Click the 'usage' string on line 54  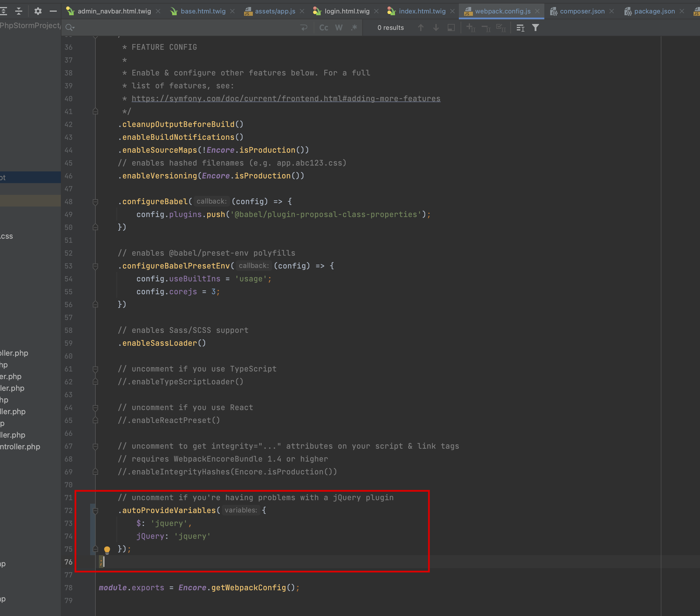251,279
